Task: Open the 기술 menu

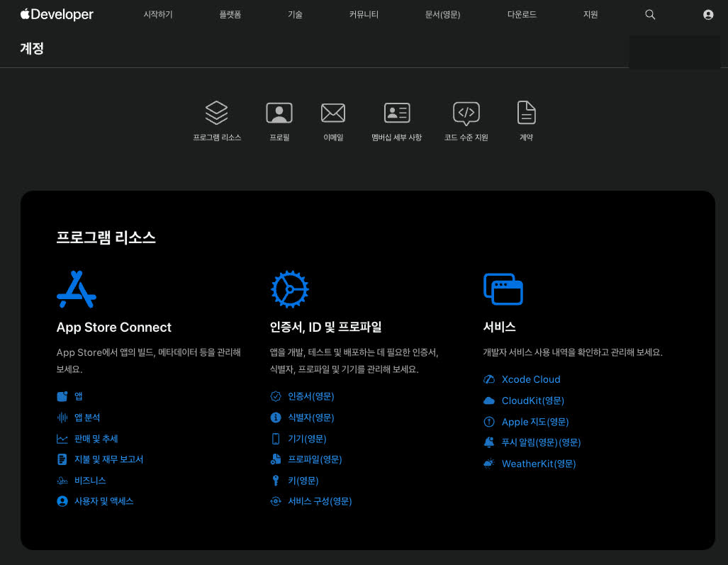Action: pyautogui.click(x=296, y=15)
